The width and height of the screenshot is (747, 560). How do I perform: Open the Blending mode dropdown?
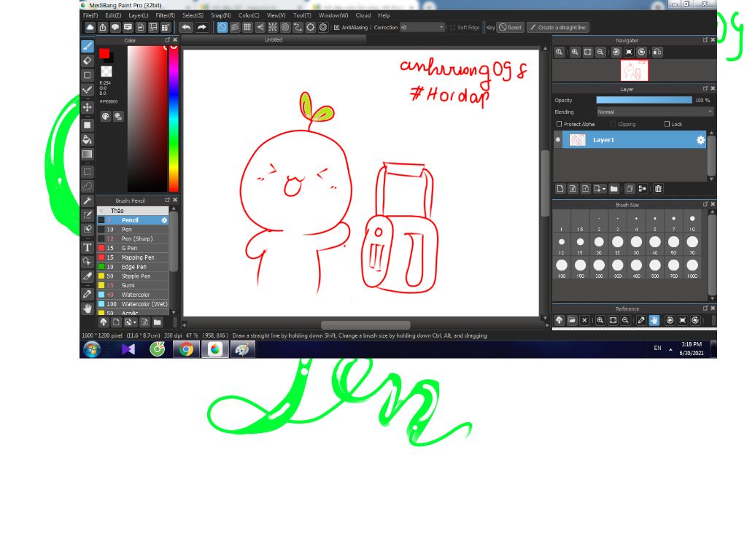tap(655, 112)
